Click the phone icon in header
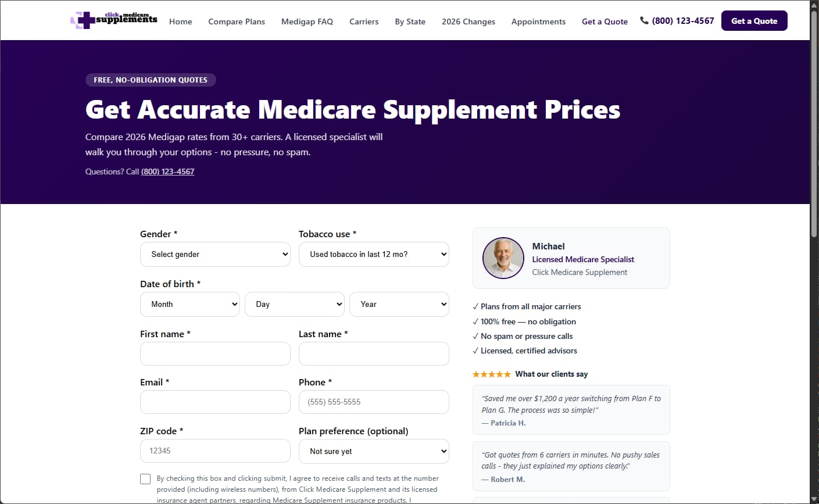819x504 pixels. pyautogui.click(x=644, y=21)
